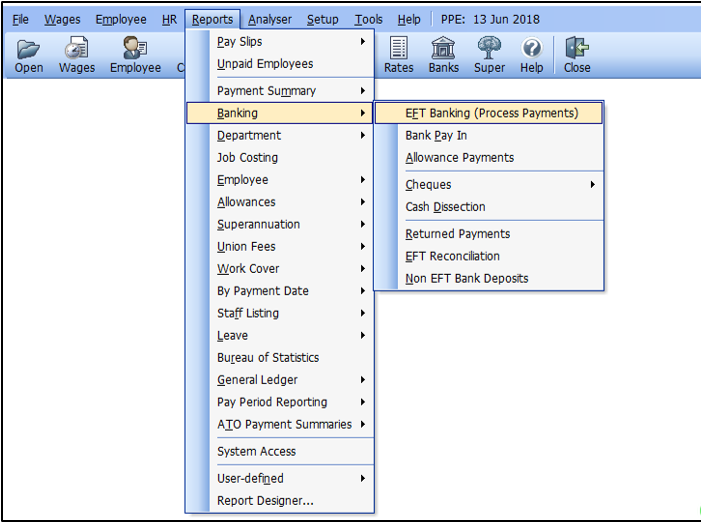The image size is (701, 524).
Task: Expand the By Payment Date submenu
Action: 280,291
